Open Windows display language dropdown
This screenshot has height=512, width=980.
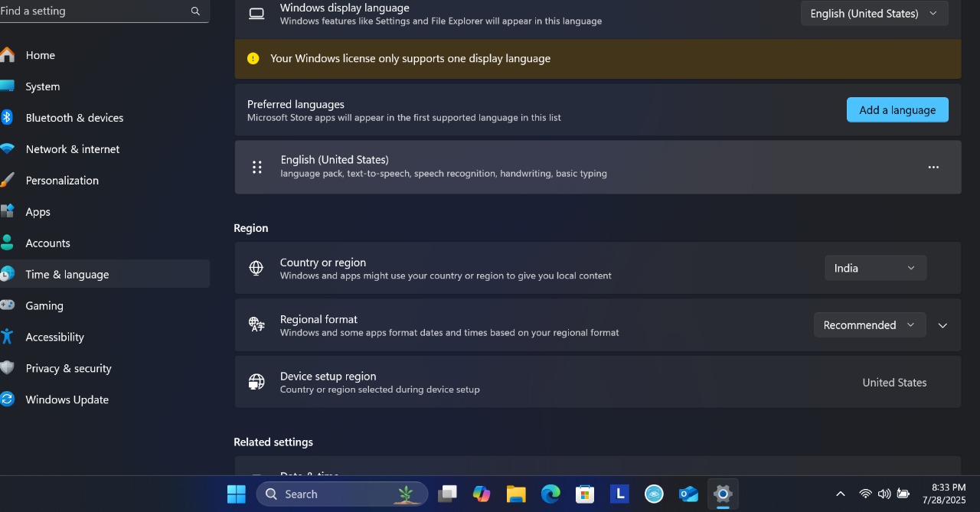[x=874, y=13]
